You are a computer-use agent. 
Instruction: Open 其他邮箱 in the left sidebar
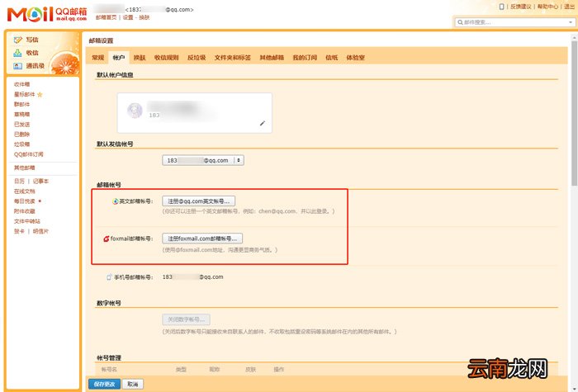pyautogui.click(x=24, y=168)
